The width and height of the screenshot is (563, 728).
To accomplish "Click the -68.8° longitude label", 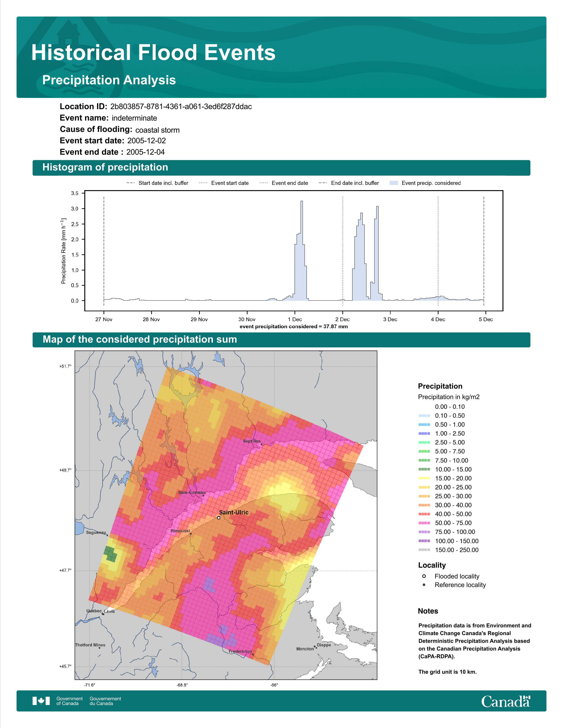I will [x=182, y=685].
